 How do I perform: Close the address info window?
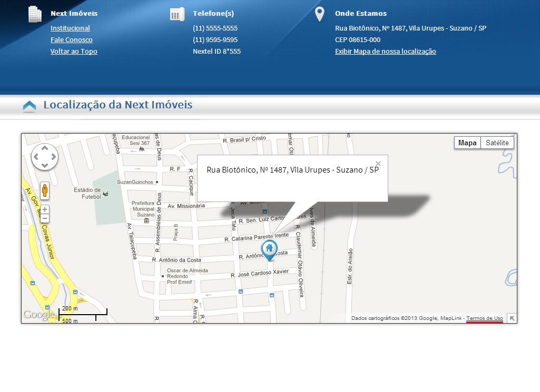pyautogui.click(x=378, y=163)
